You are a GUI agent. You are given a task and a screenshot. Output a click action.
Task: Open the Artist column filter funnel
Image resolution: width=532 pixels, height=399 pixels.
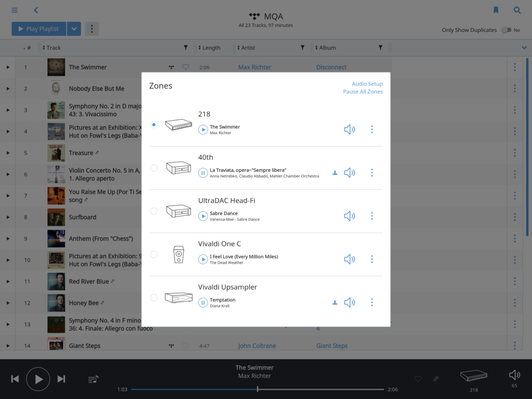303,48
